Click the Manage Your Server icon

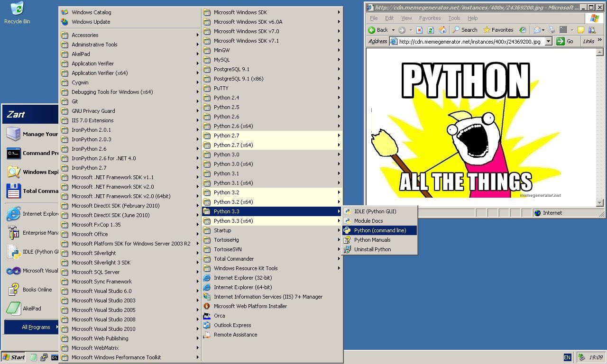(13, 134)
